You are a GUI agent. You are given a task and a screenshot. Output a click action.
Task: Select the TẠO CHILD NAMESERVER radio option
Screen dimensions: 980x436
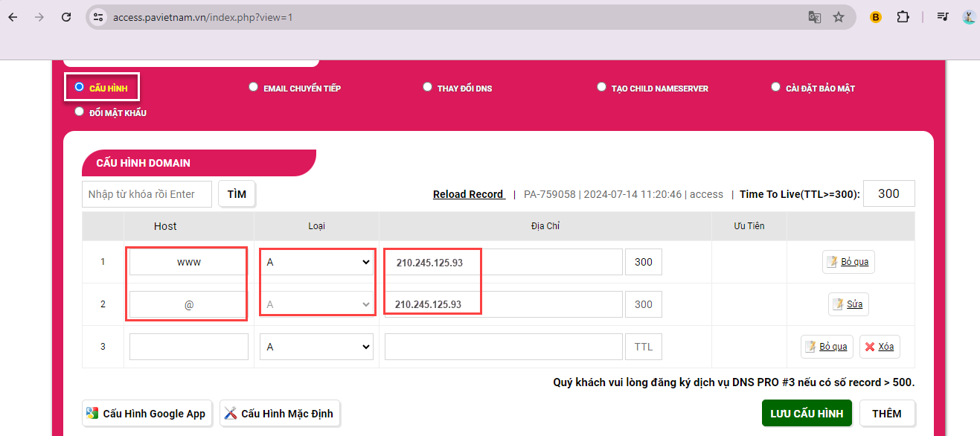click(601, 87)
